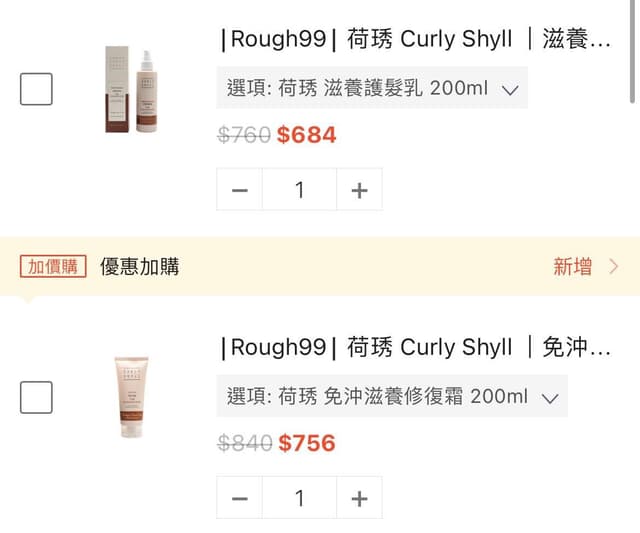
Task: Open the second Rough99 免沖 product title
Action: [x=416, y=347]
